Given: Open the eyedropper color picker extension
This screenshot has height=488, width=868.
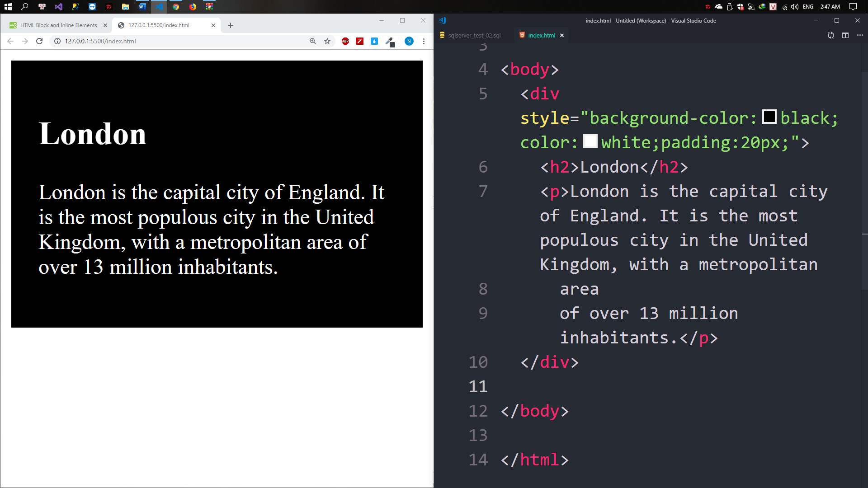Looking at the screenshot, I should [x=389, y=41].
